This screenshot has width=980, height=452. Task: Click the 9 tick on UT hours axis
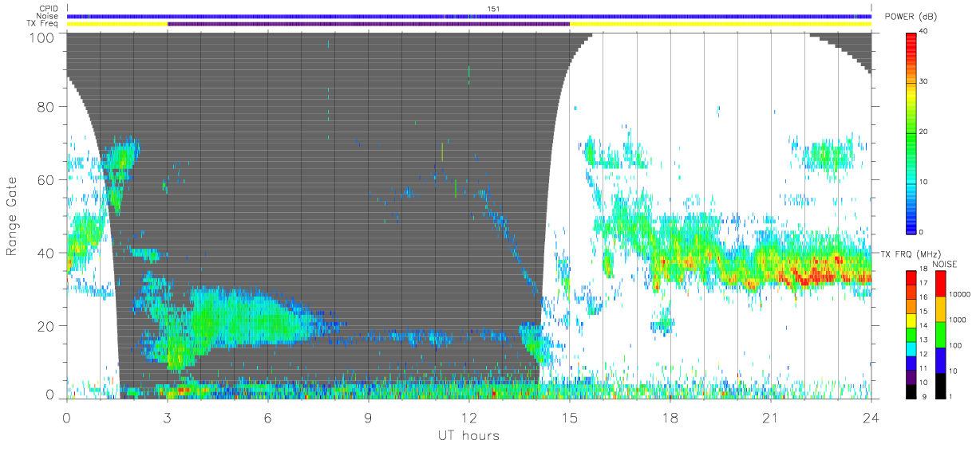[369, 417]
